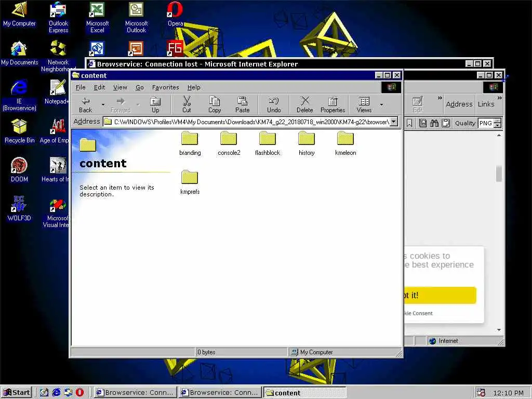Accept cookies with the yellow button
This screenshot has width=532, height=399.
click(x=441, y=295)
